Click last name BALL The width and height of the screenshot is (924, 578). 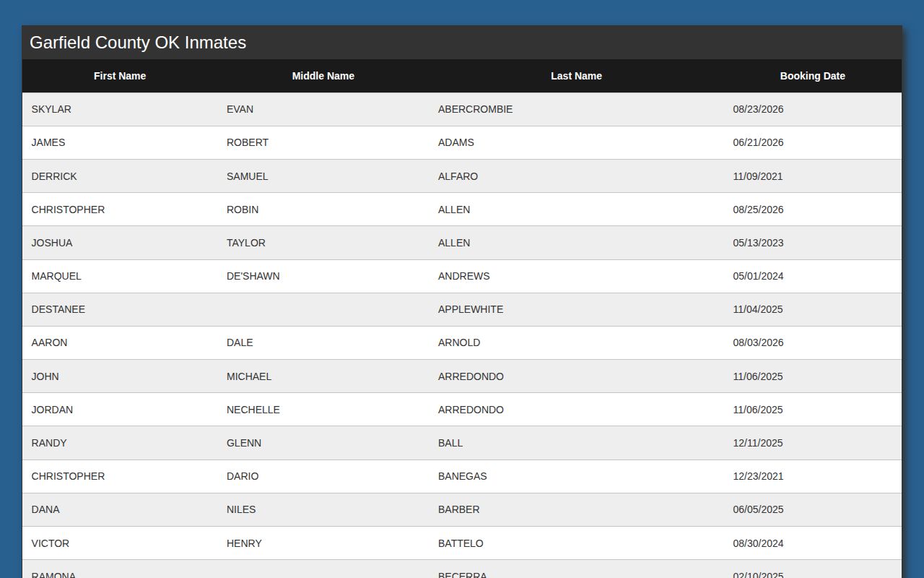click(450, 443)
